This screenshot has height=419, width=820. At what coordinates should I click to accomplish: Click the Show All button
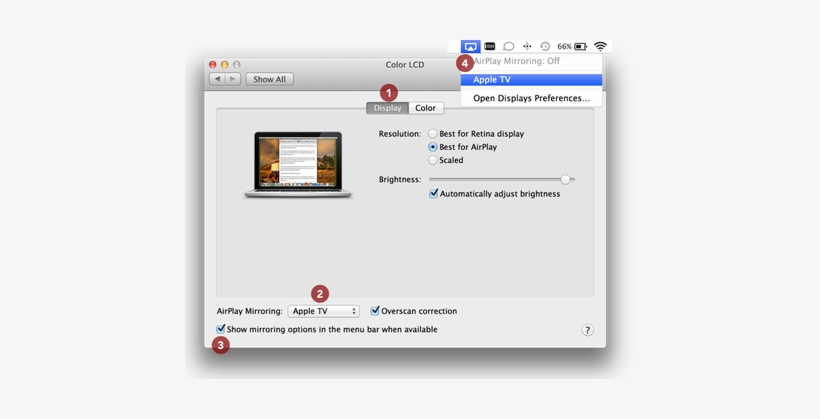[269, 79]
